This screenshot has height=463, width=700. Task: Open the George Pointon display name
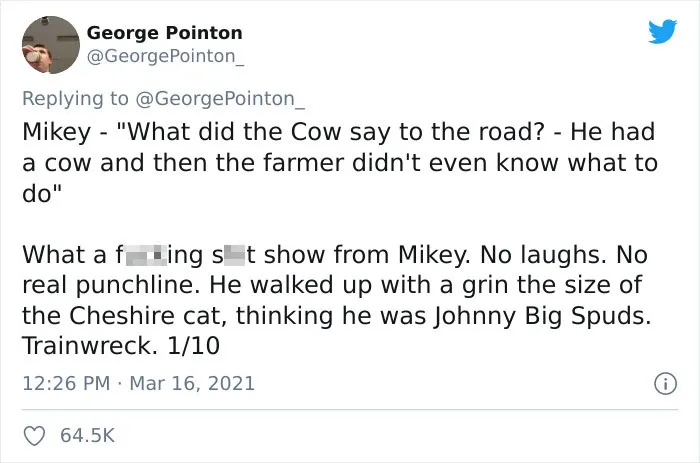pos(165,33)
